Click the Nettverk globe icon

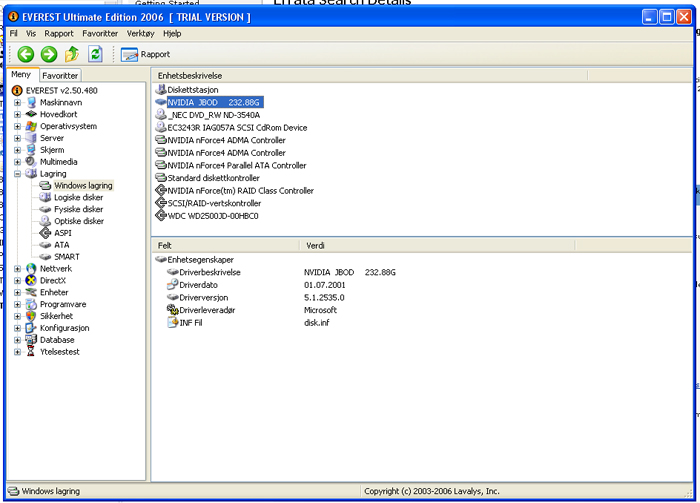click(31, 269)
